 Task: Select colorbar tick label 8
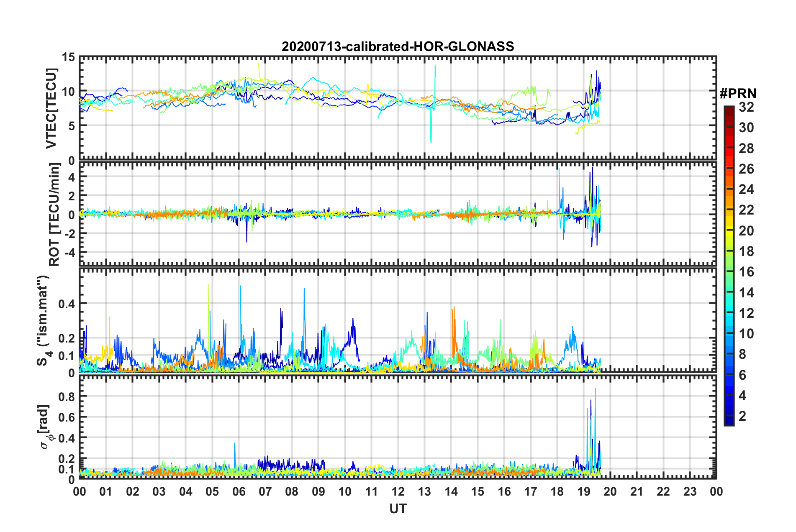[x=742, y=354]
